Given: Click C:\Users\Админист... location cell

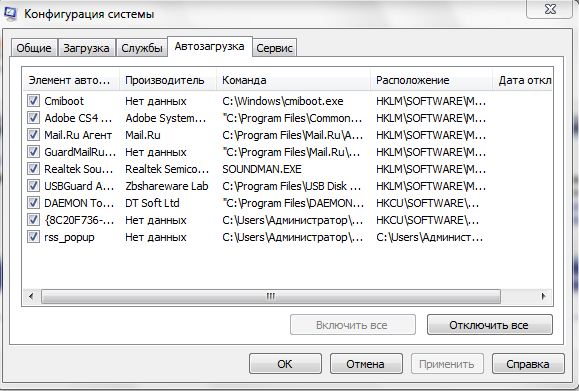Looking at the screenshot, I should click(429, 237).
